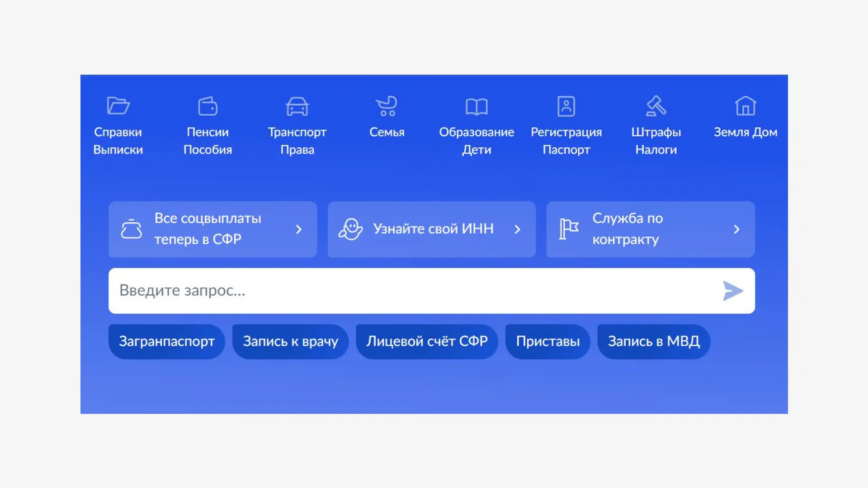This screenshot has width=868, height=488.
Task: Submit the query with the send arrow
Action: point(733,291)
